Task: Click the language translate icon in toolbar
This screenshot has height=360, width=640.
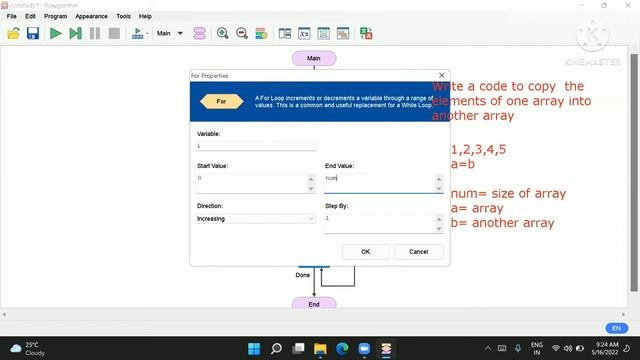Action: point(366,33)
